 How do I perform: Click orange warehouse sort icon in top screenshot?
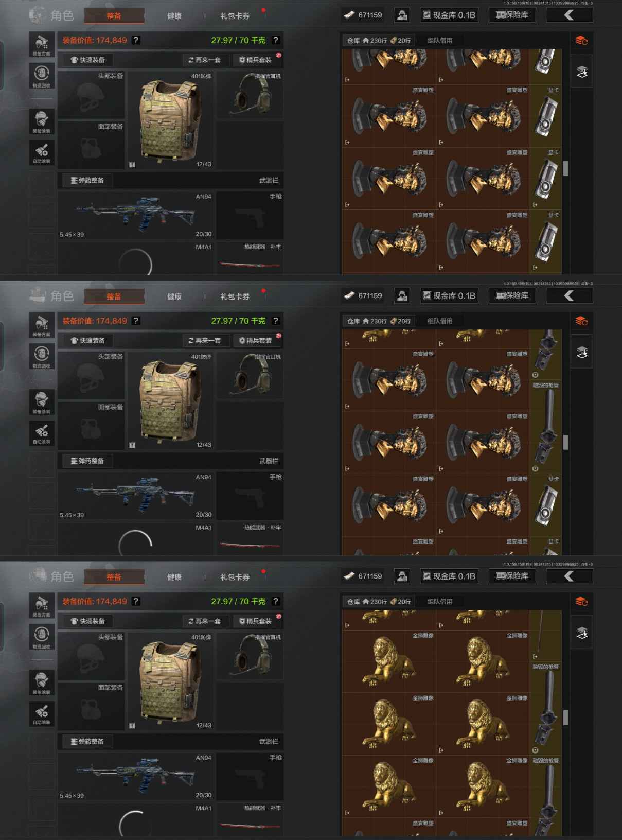581,41
